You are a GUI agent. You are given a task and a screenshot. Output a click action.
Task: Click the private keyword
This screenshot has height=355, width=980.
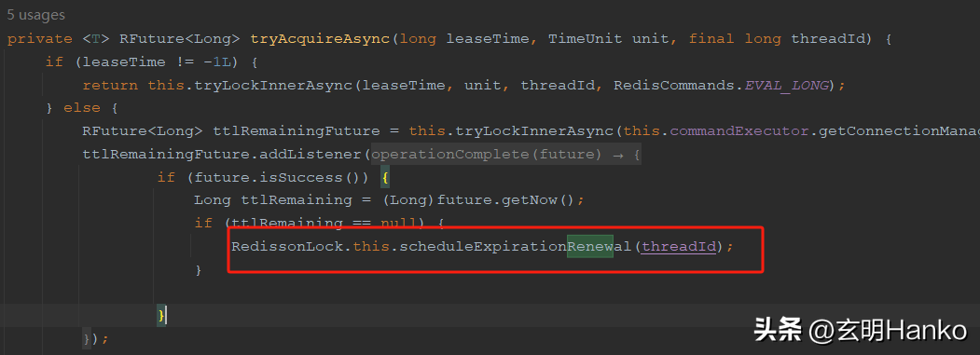[x=39, y=39]
